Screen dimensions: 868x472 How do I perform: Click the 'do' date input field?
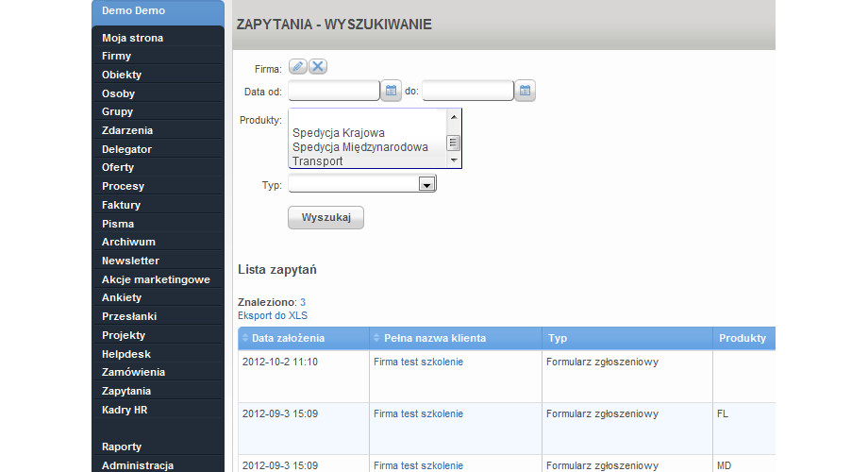(468, 91)
